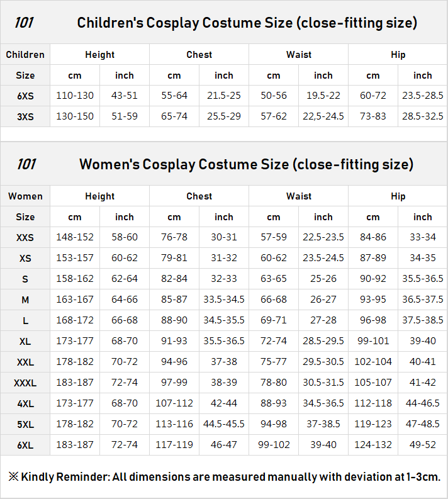
Task: Select the 3XS children size row label
Action: tap(25, 117)
